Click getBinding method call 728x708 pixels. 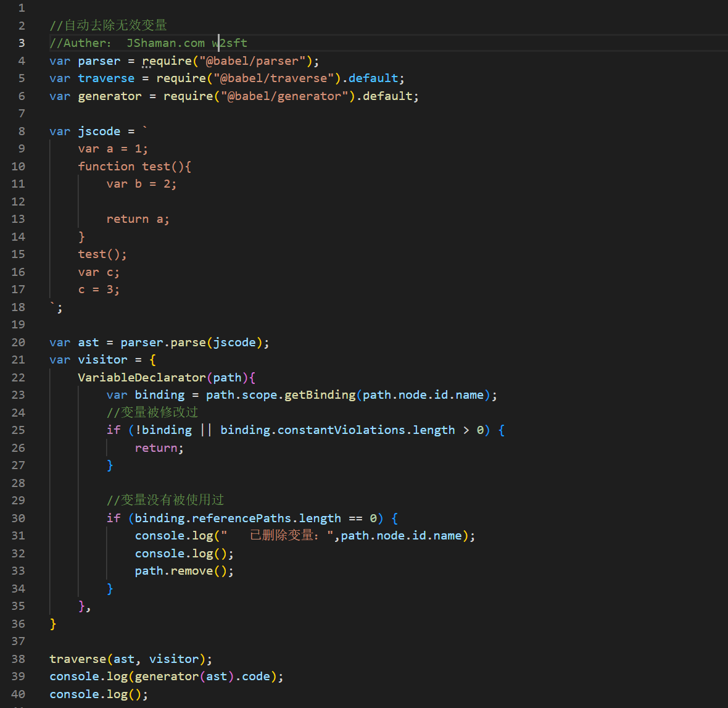320,395
